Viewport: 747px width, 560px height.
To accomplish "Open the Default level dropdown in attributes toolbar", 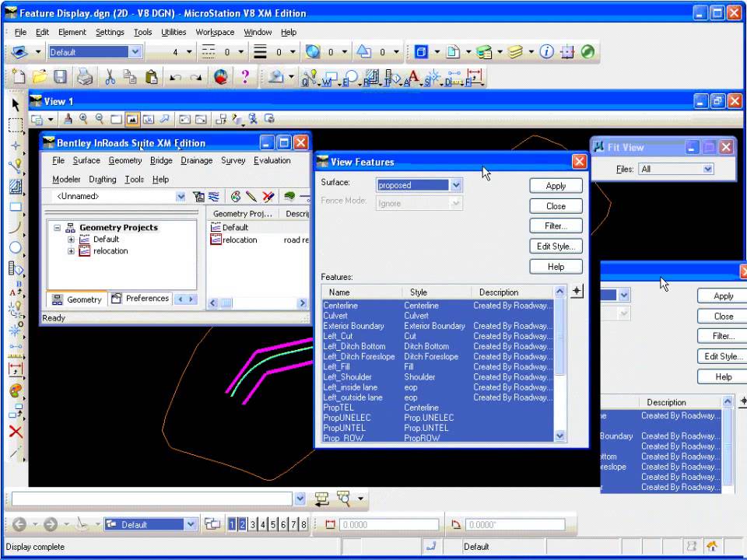I will pos(135,51).
